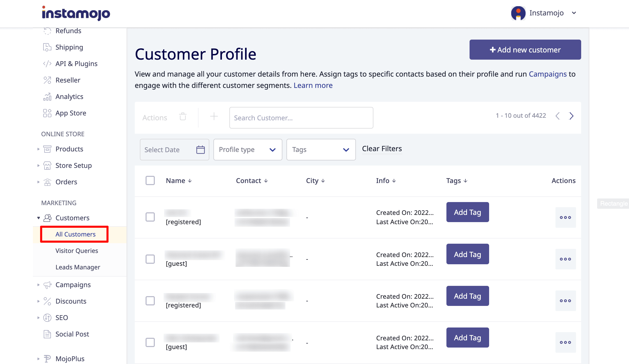Viewport: 629px width, 364px height.
Task: Click the Select Date field
Action: coord(174,150)
